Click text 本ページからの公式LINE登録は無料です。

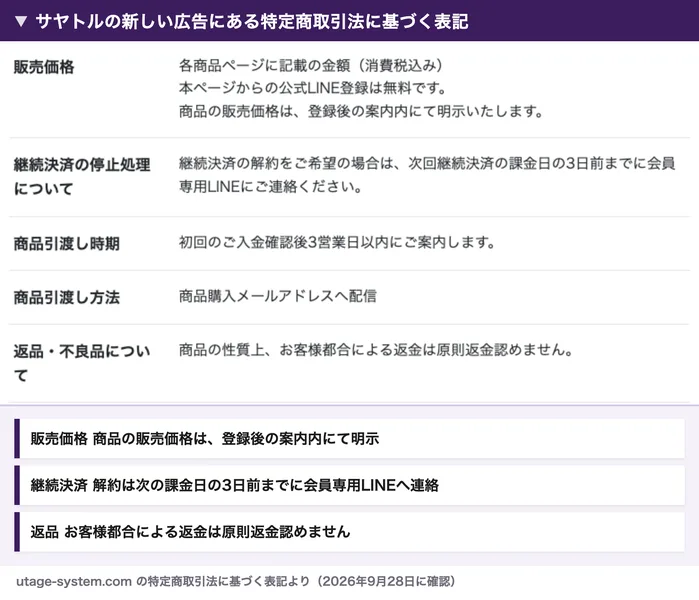coord(312,88)
